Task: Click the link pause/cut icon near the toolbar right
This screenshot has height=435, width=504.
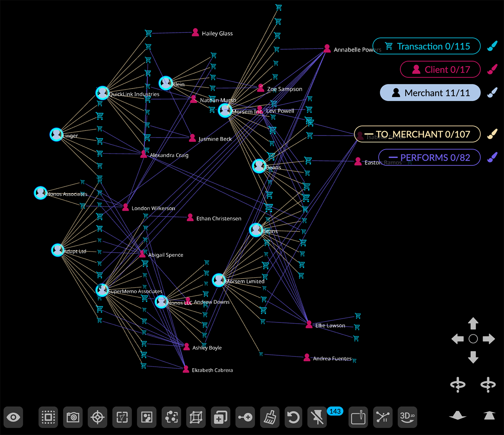Action: [x=383, y=417]
